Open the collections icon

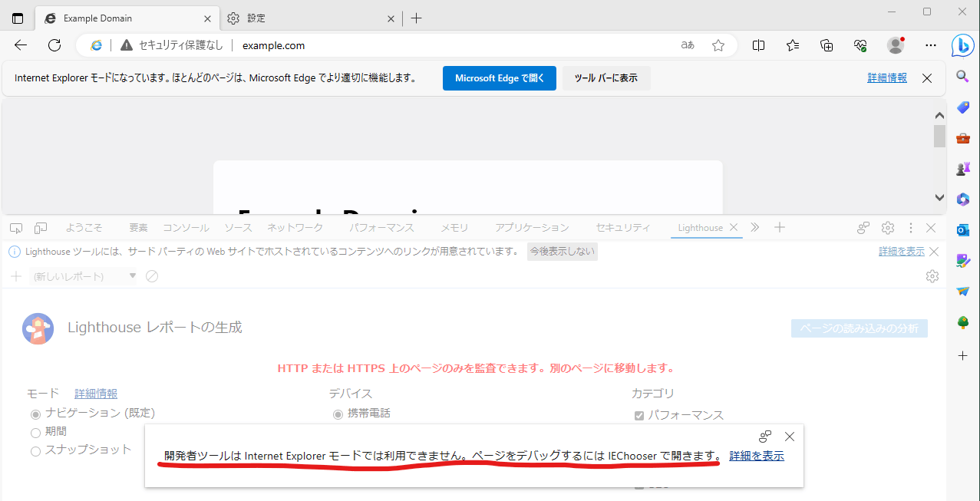click(827, 45)
